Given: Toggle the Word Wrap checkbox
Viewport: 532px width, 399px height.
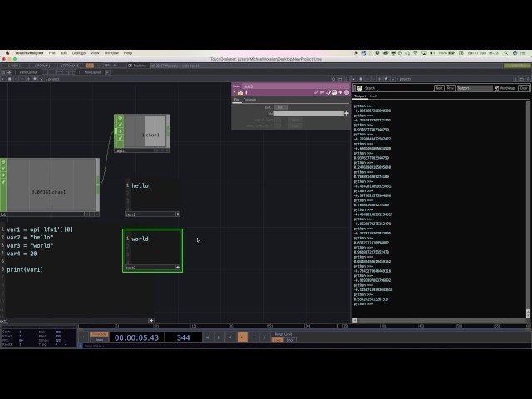Looking at the screenshot, I should (497, 88).
